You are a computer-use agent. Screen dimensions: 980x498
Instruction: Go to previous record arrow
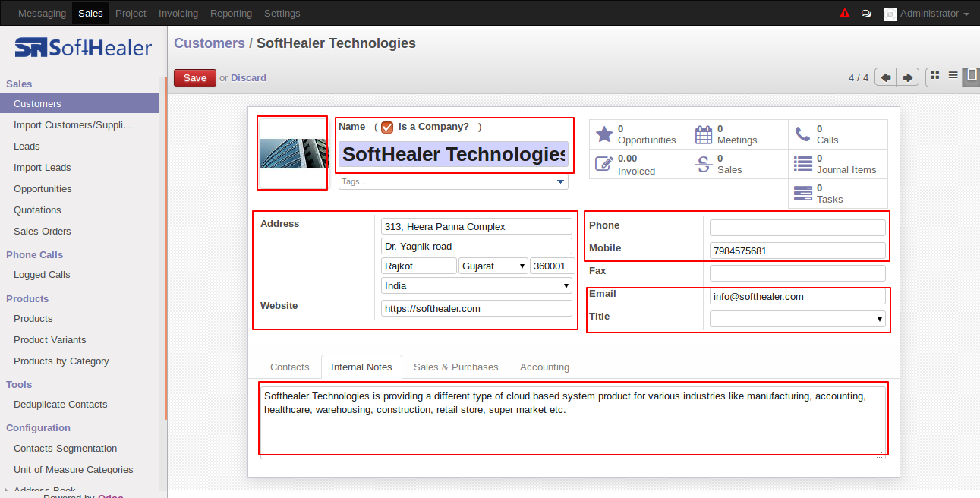[886, 77]
